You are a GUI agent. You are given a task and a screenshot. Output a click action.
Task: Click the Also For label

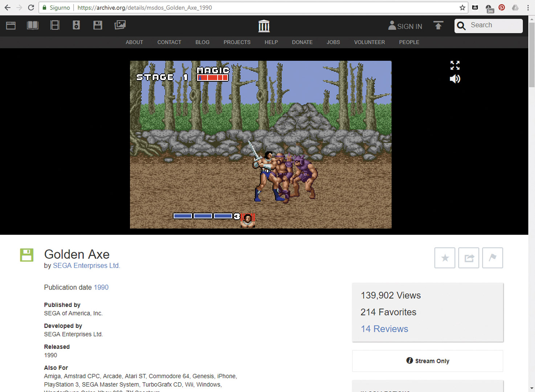(56, 368)
